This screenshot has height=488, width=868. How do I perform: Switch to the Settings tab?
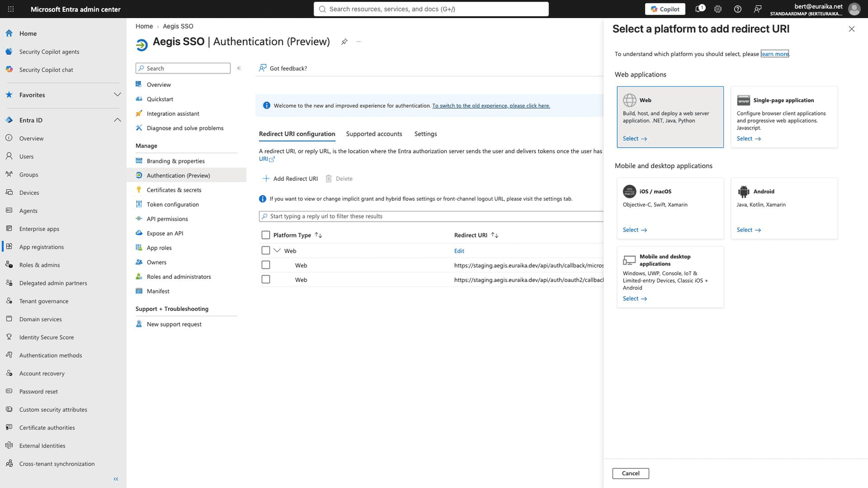point(426,134)
